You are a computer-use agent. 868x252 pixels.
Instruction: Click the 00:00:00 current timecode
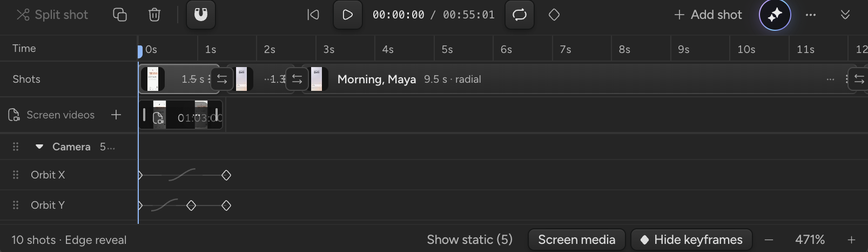tap(399, 15)
